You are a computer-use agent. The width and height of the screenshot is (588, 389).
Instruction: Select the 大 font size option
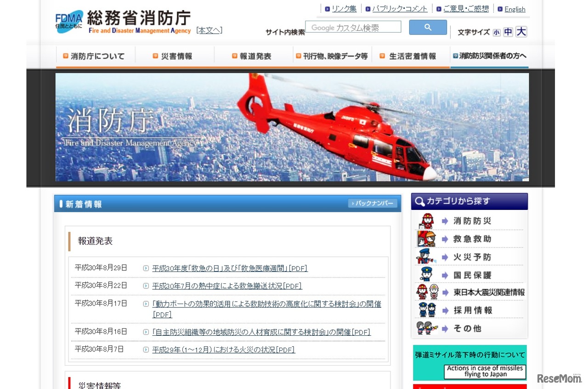point(522,32)
